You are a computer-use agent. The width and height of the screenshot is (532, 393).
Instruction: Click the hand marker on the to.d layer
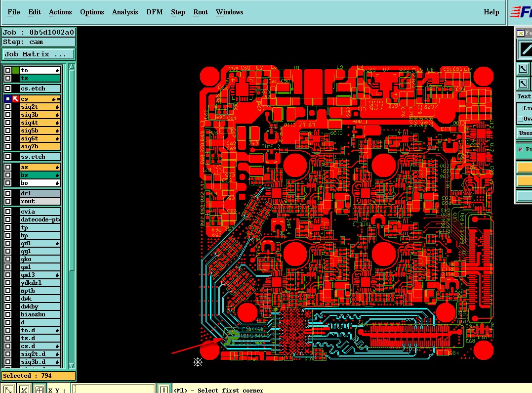57,331
